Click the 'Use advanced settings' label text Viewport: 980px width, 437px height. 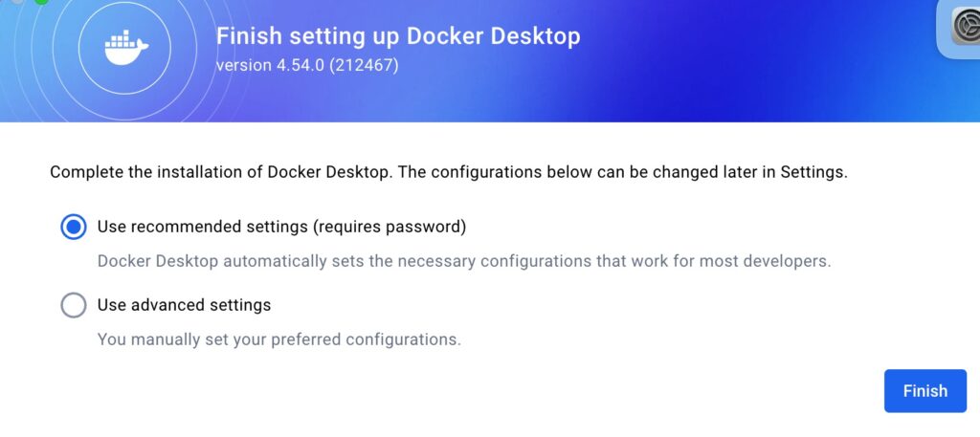184,305
